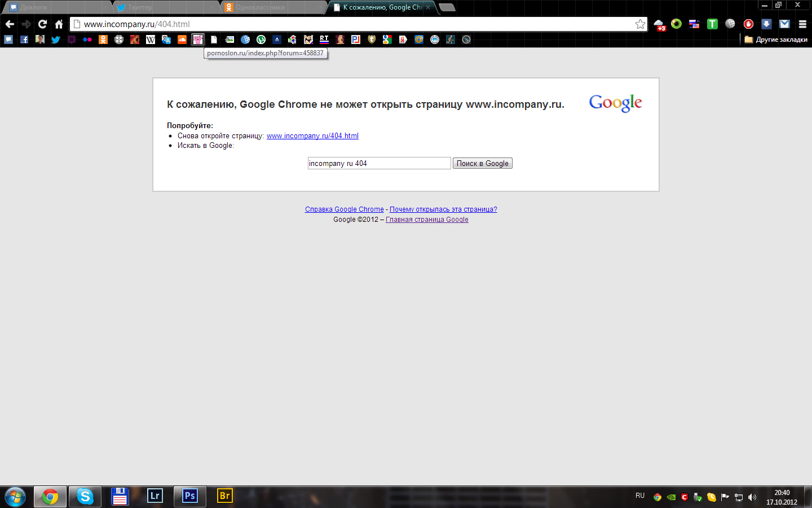The image size is (812, 508).
Task: Focus the search field containing 'incompany ru 404'
Action: (x=379, y=163)
